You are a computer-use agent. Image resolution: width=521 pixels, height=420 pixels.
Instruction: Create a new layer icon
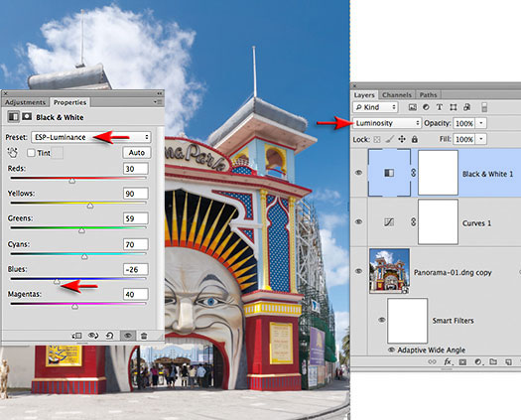coord(508,361)
